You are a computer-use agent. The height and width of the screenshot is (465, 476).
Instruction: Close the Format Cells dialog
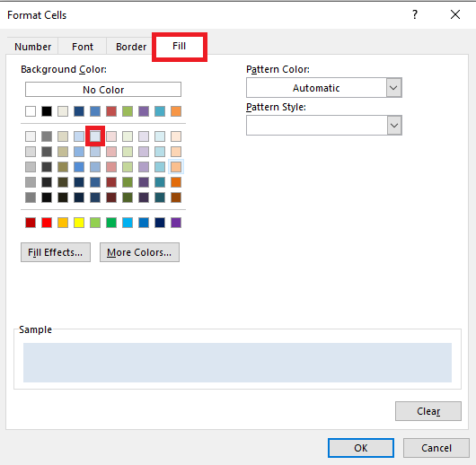[x=455, y=14]
